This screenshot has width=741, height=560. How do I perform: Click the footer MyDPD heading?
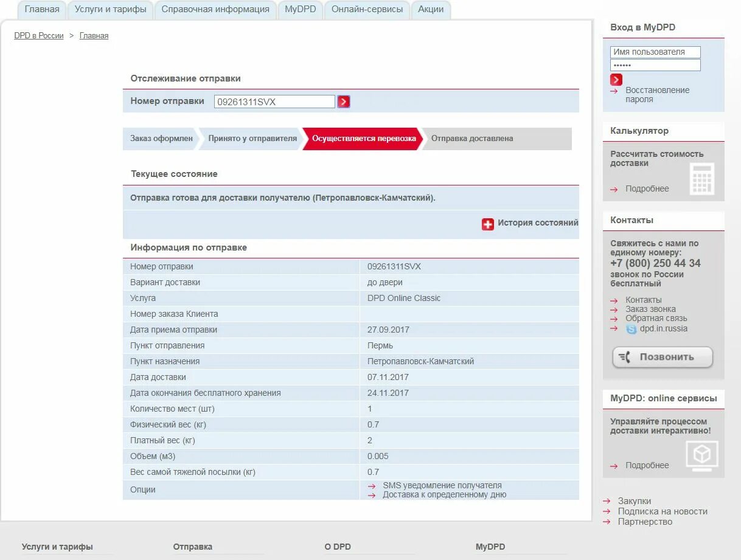point(490,547)
